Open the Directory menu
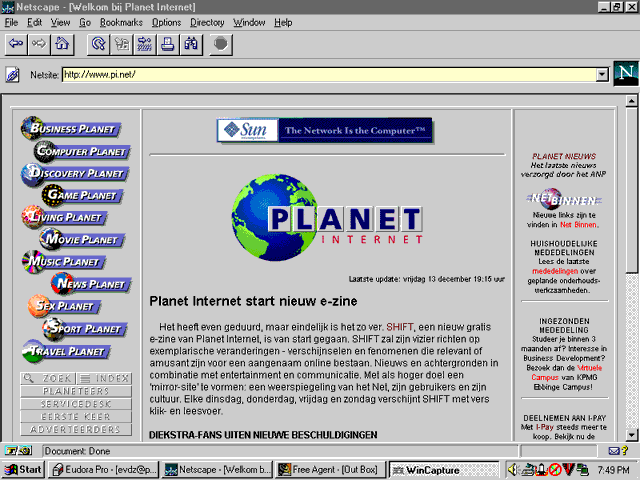This screenshot has width=640, height=480. coord(207,22)
